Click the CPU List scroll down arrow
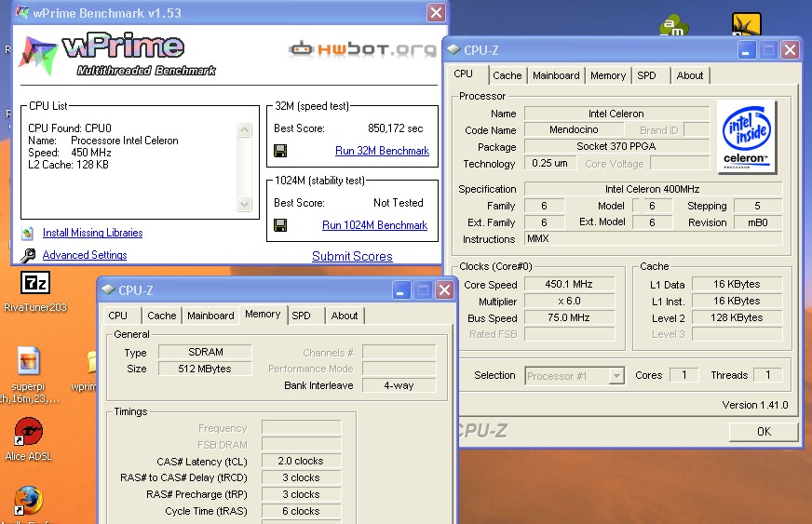 click(x=244, y=204)
